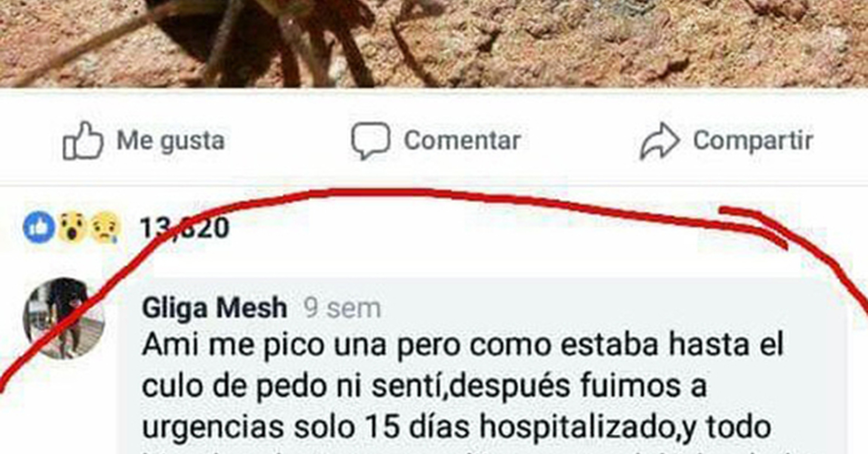Open Gliga Mesh's round profile picture
868x454 pixels.
pyautogui.click(x=64, y=318)
